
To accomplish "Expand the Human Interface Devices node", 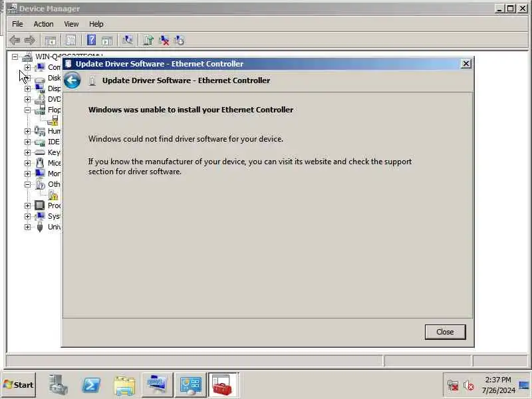I will click(27, 131).
